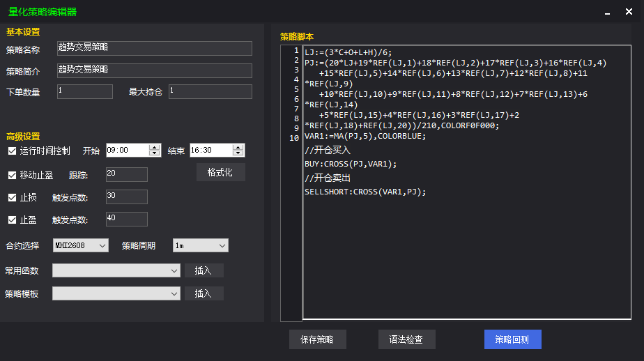Click line number 1 in the gutter
The image size is (644, 361).
296,50
